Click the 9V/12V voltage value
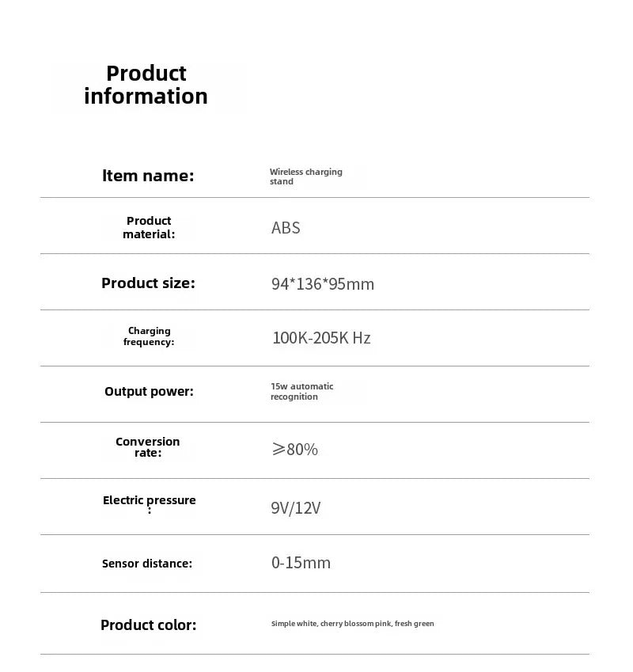633x672 pixels. tap(295, 508)
